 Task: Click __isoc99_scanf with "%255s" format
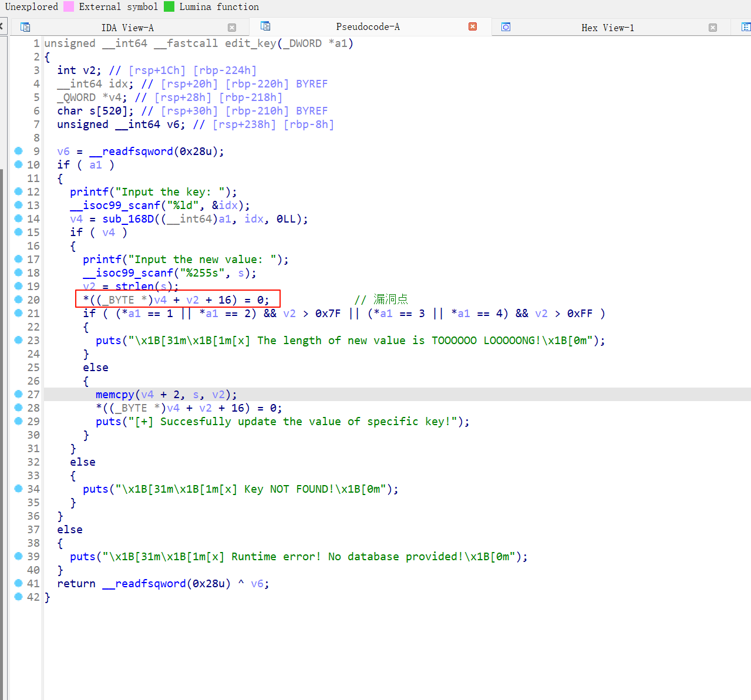(128, 273)
